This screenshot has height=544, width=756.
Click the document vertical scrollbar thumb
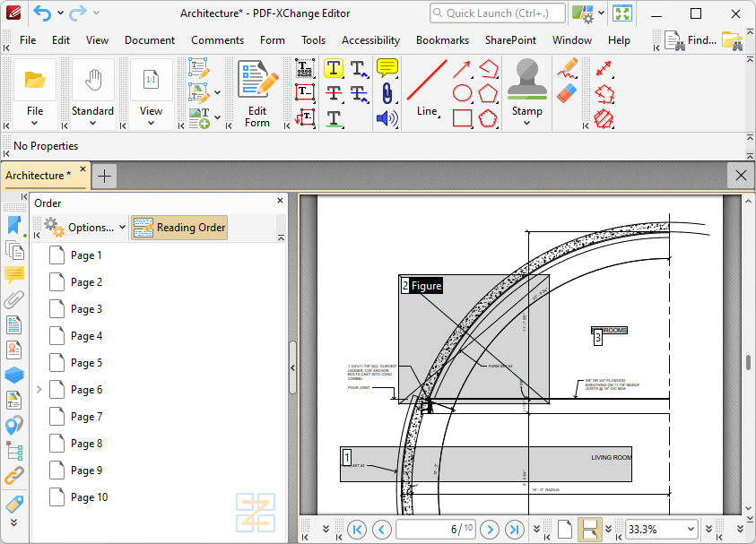(x=748, y=362)
